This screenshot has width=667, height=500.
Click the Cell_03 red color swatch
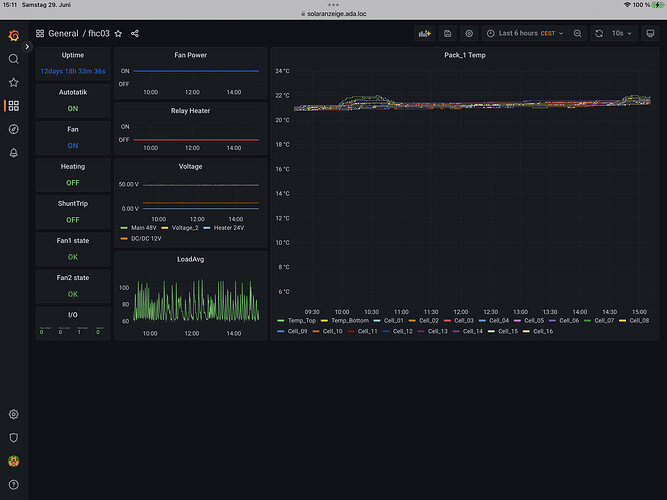(447, 320)
